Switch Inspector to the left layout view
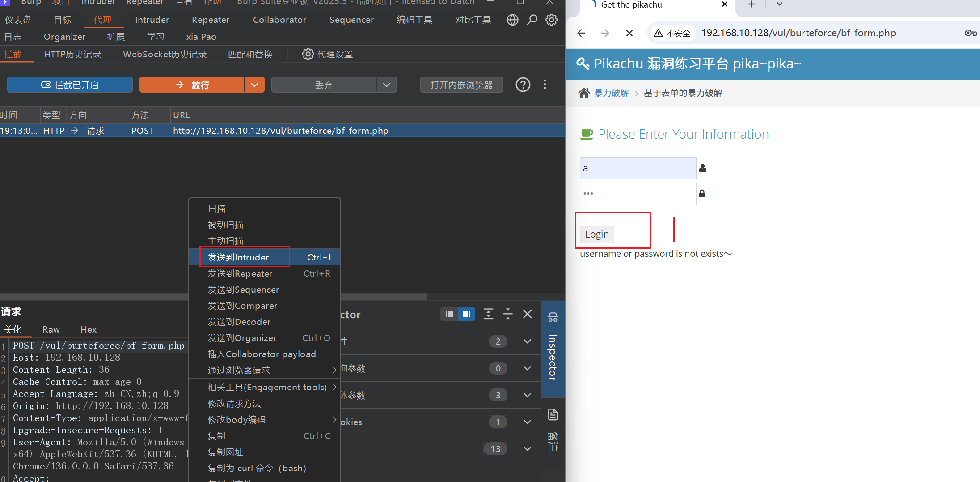Screen dimensions: 980x482 (x=449, y=314)
